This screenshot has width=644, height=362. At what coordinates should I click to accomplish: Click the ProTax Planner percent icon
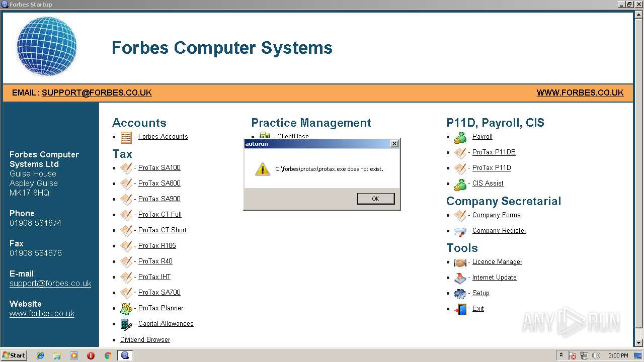[x=126, y=309]
